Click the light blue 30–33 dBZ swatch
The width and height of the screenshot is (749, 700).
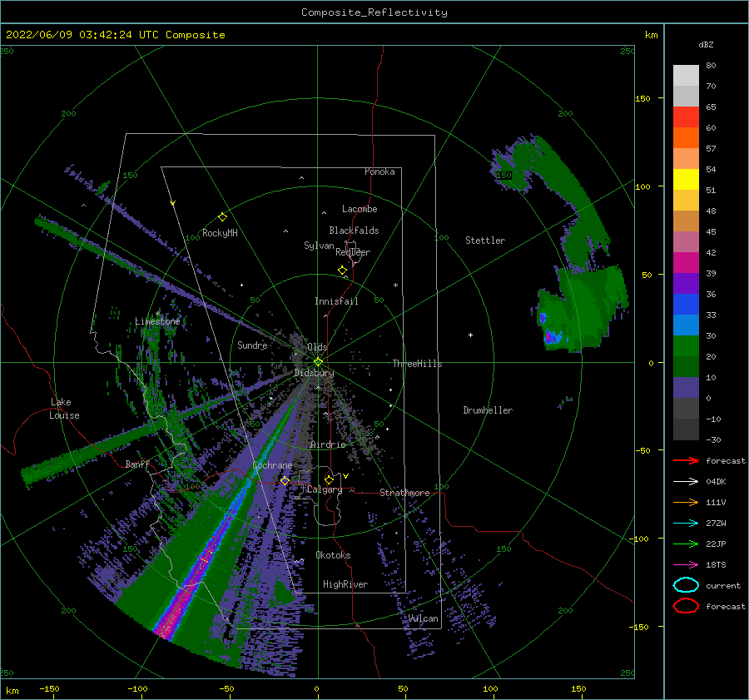pyautogui.click(x=686, y=325)
